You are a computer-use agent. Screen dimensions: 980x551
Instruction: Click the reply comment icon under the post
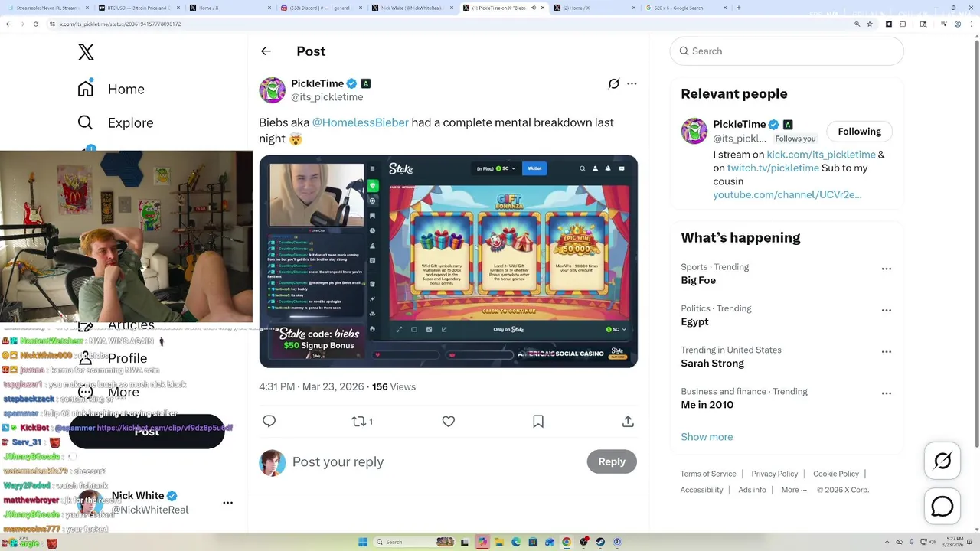(x=269, y=421)
